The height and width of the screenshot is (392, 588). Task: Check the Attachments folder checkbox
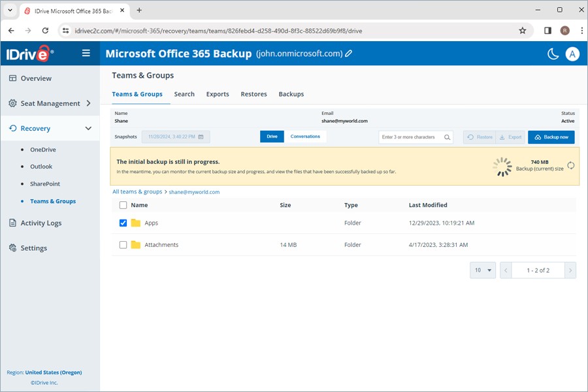pos(123,244)
